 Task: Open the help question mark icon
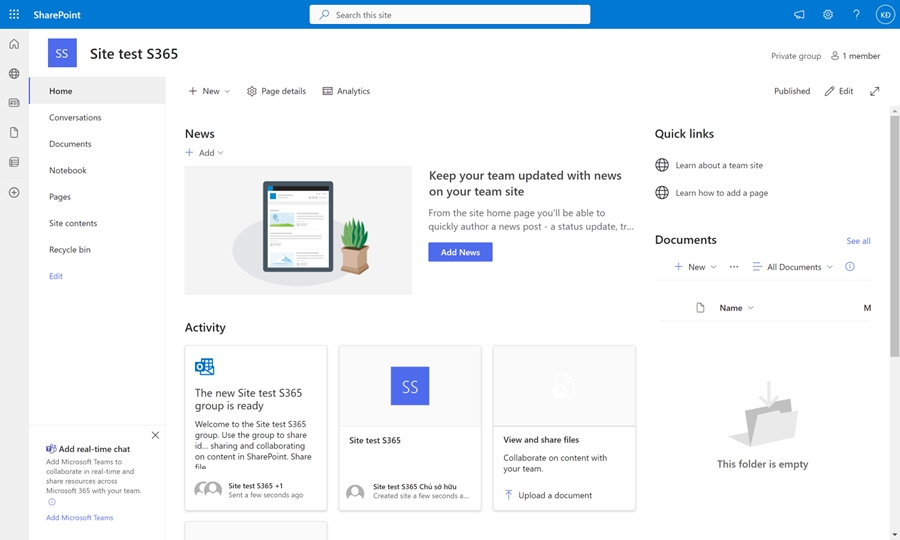pos(856,15)
